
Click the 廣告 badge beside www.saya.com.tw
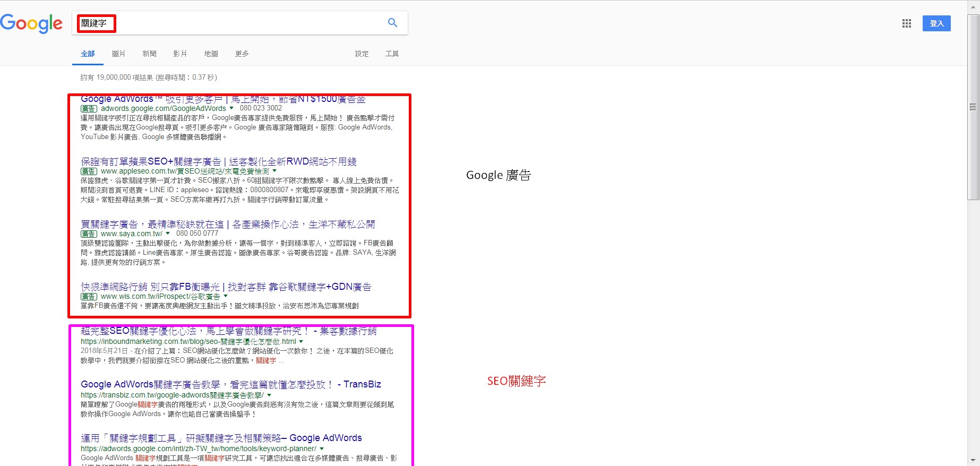pyautogui.click(x=89, y=234)
